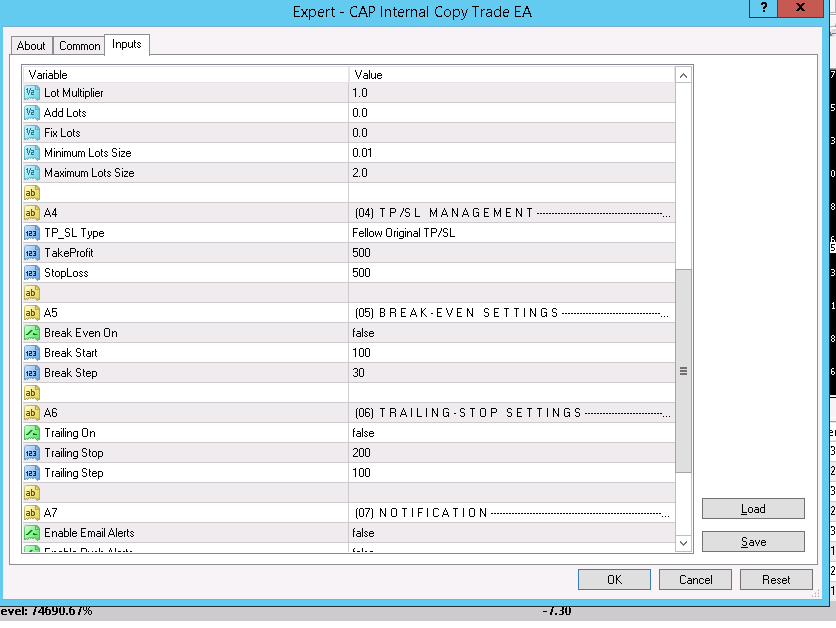Select the Inputs tab

[127, 44]
